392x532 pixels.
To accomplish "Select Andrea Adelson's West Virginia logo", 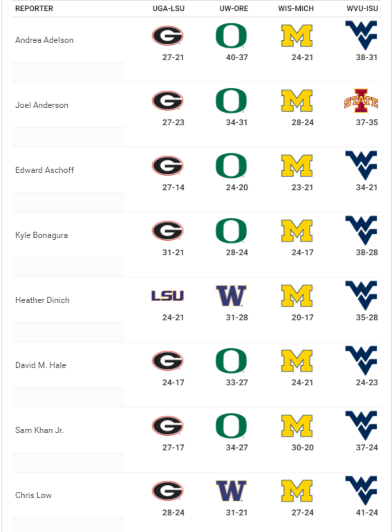I will 361,35.
